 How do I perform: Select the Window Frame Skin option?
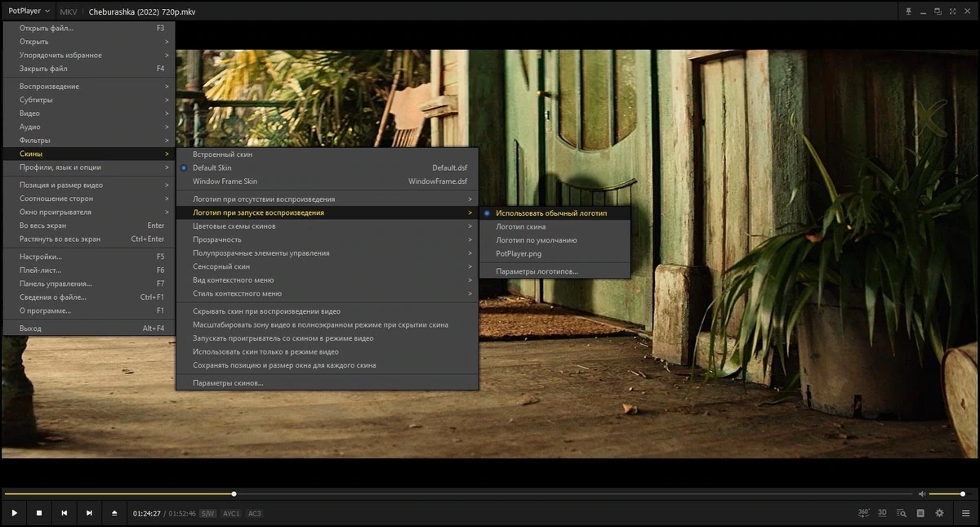point(327,181)
